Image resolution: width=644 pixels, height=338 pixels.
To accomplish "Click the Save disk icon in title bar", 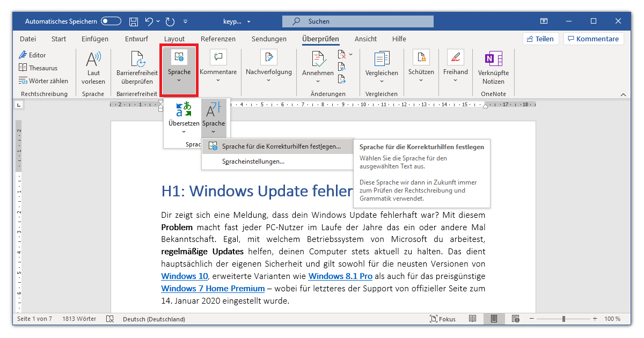I will point(134,21).
